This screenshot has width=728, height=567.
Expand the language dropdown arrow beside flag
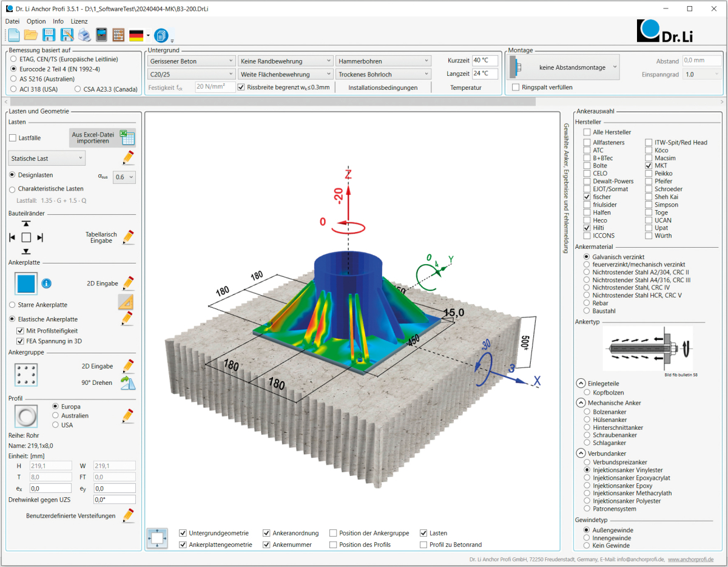coord(148,35)
